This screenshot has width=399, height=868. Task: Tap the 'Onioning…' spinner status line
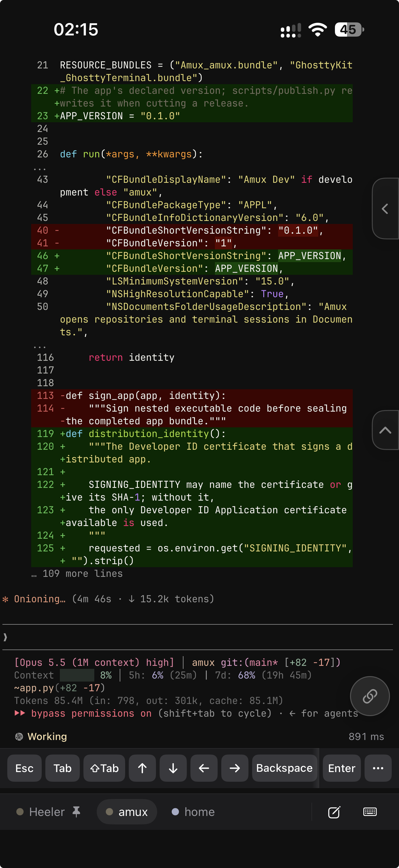(x=108, y=599)
